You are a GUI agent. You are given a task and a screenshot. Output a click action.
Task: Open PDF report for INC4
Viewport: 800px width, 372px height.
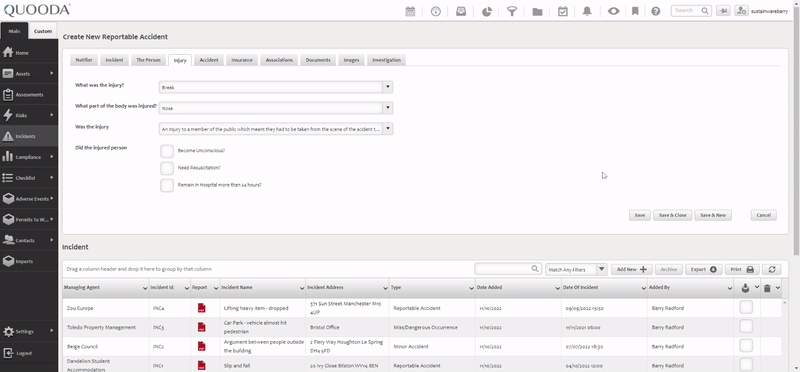(x=202, y=308)
